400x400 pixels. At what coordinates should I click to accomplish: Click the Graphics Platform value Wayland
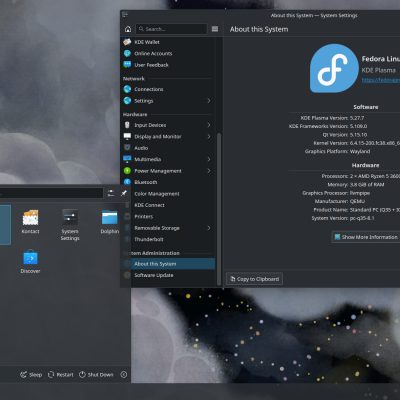coord(360,151)
